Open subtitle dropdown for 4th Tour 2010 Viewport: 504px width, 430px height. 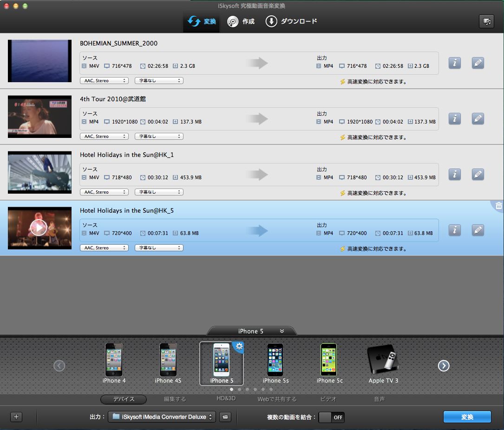click(x=159, y=136)
